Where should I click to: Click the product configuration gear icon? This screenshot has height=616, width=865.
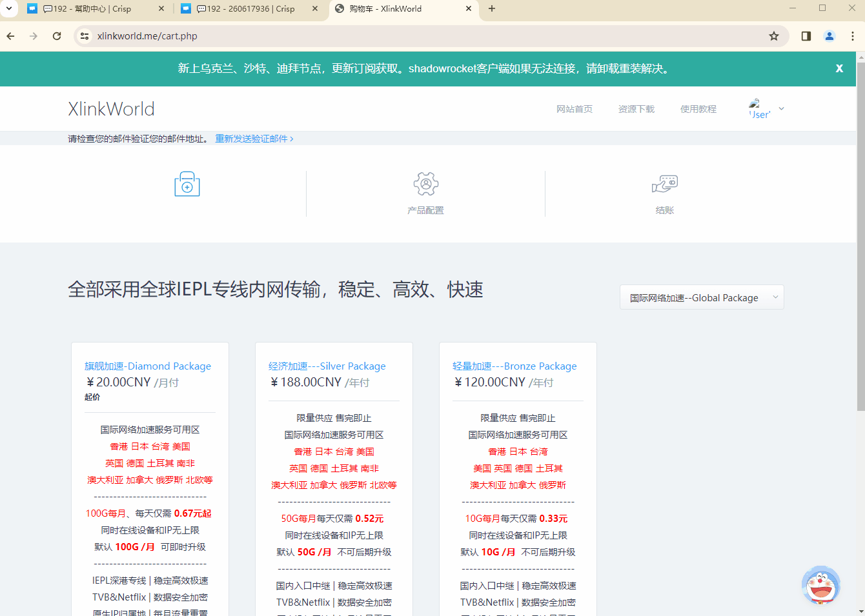coord(425,184)
